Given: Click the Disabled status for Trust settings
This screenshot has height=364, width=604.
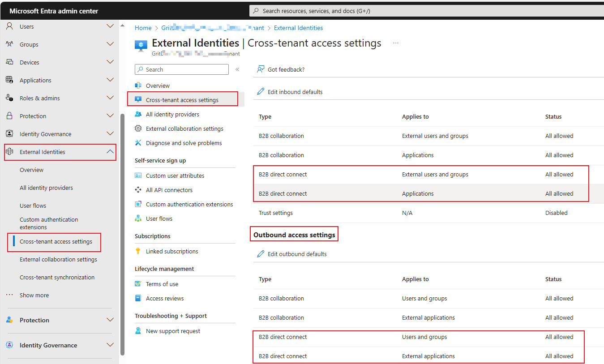Looking at the screenshot, I should [557, 213].
